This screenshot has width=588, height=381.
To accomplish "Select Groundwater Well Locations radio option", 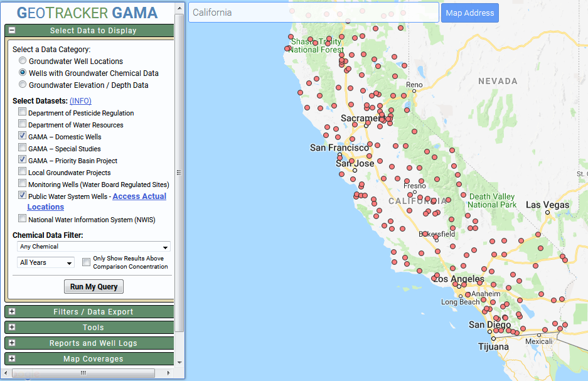I will [23, 62].
